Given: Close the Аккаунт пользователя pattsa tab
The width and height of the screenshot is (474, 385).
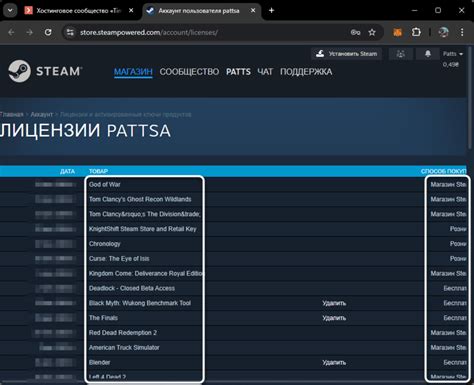Looking at the screenshot, I should point(253,11).
